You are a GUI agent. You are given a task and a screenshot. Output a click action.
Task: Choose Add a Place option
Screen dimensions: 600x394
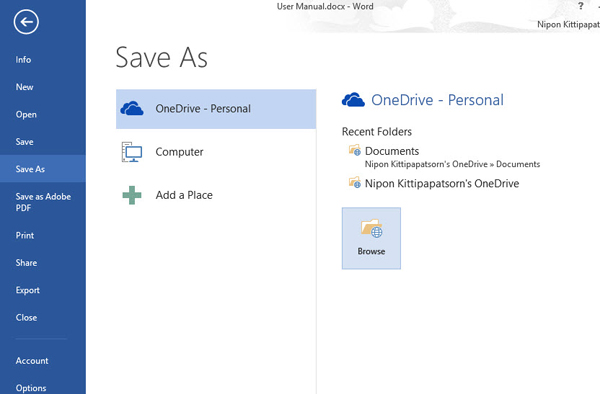216,195
